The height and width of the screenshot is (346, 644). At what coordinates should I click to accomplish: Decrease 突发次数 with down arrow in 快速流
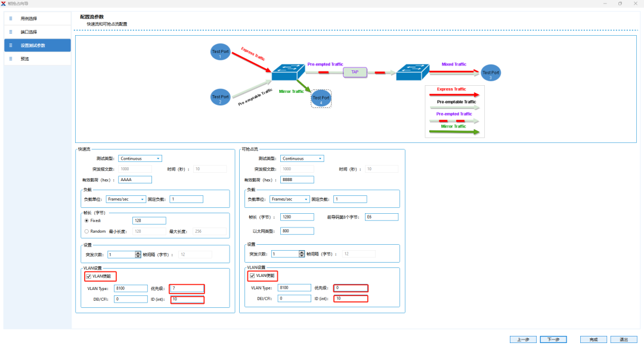[x=138, y=256]
